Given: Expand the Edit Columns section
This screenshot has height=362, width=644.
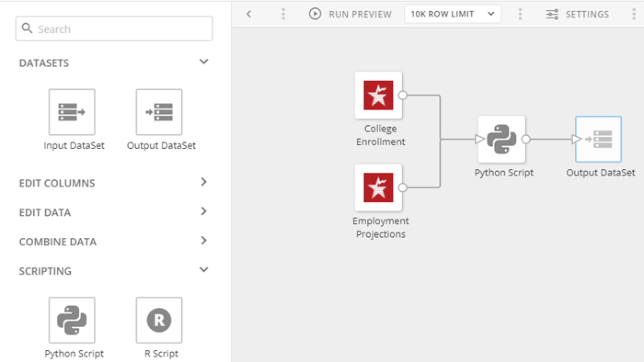Looking at the screenshot, I should pos(204,182).
